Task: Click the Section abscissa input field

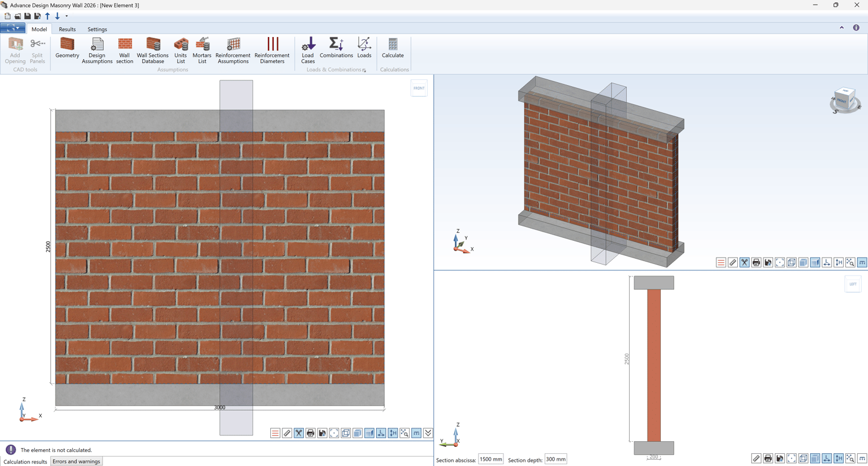Action: [490, 460]
